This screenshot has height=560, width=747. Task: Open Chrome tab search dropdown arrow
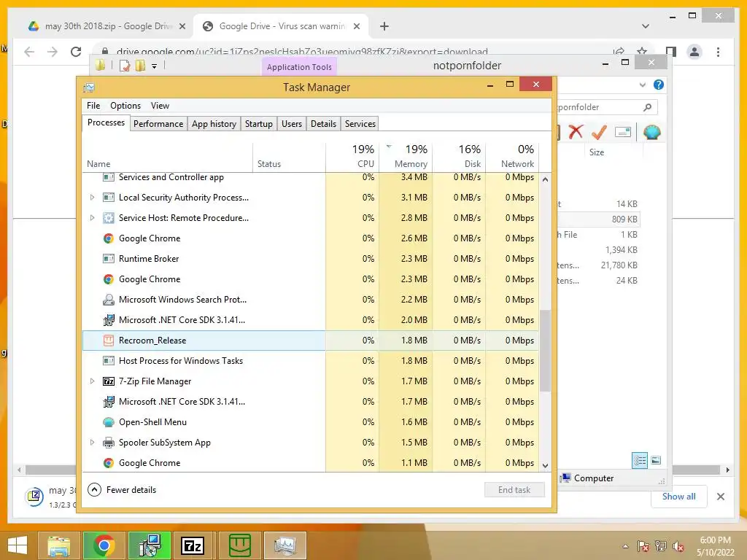click(x=646, y=26)
